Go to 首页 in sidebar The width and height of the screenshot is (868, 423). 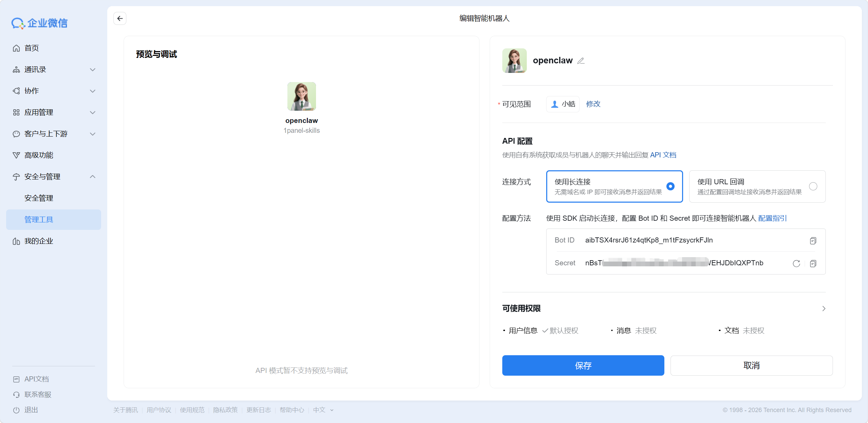pyautogui.click(x=32, y=48)
